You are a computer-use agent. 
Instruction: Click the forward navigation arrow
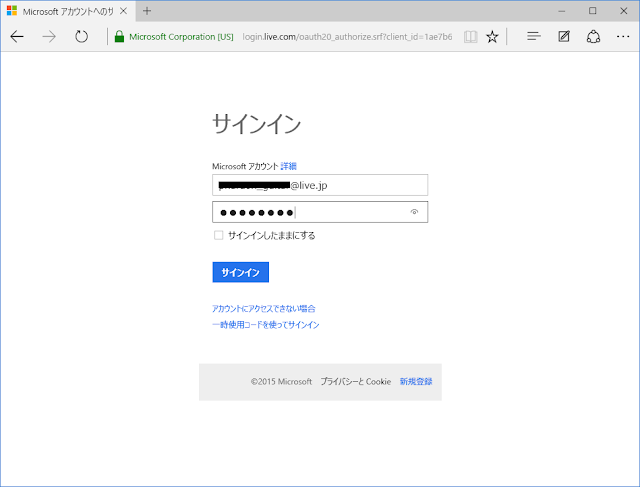pos(49,37)
